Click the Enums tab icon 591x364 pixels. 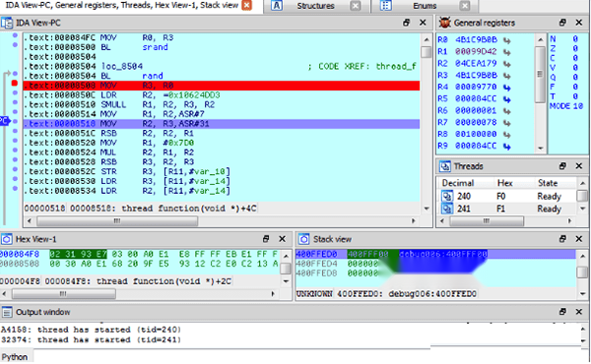385,6
